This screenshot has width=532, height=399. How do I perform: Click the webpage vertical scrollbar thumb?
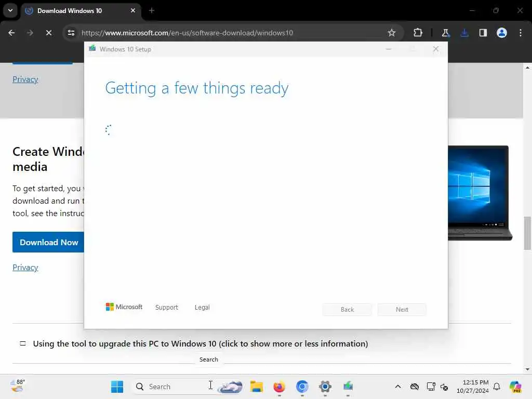point(527,233)
